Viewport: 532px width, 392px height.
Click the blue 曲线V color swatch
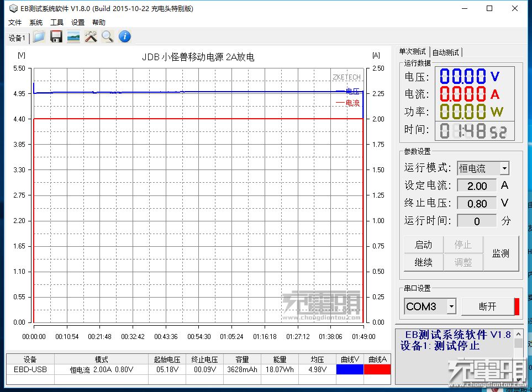point(350,369)
